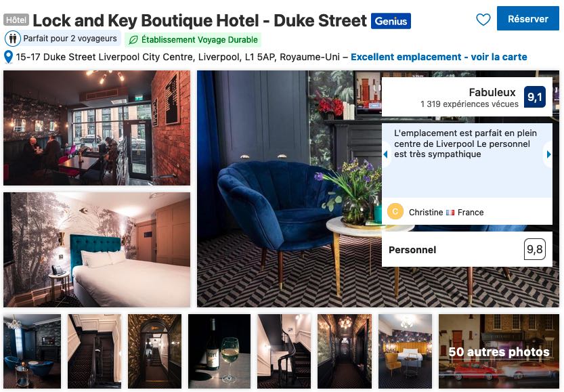Click the Établissement Voyage Durable label
Screen dimensions: 564x392
[199, 40]
